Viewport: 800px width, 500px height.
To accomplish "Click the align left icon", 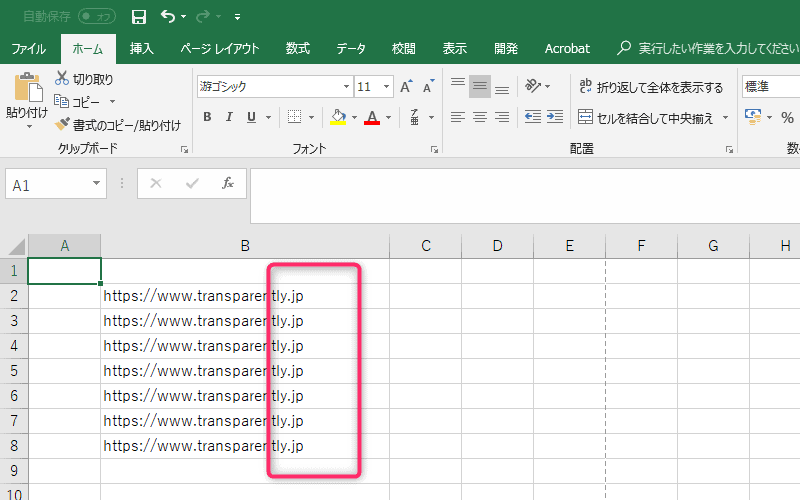I will (458, 117).
